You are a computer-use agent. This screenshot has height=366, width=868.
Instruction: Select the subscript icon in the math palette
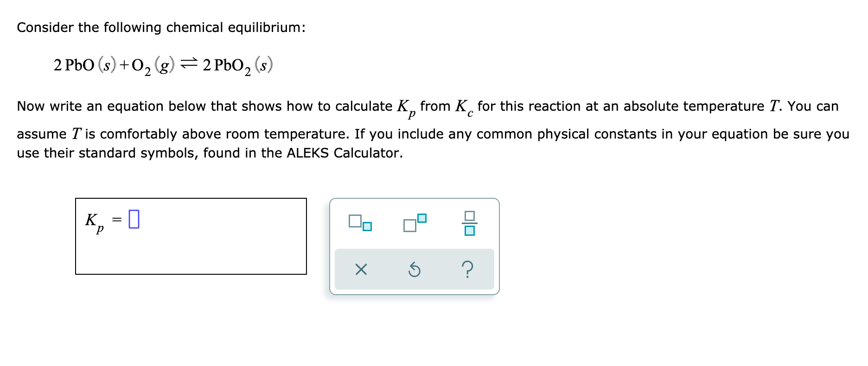tap(359, 222)
